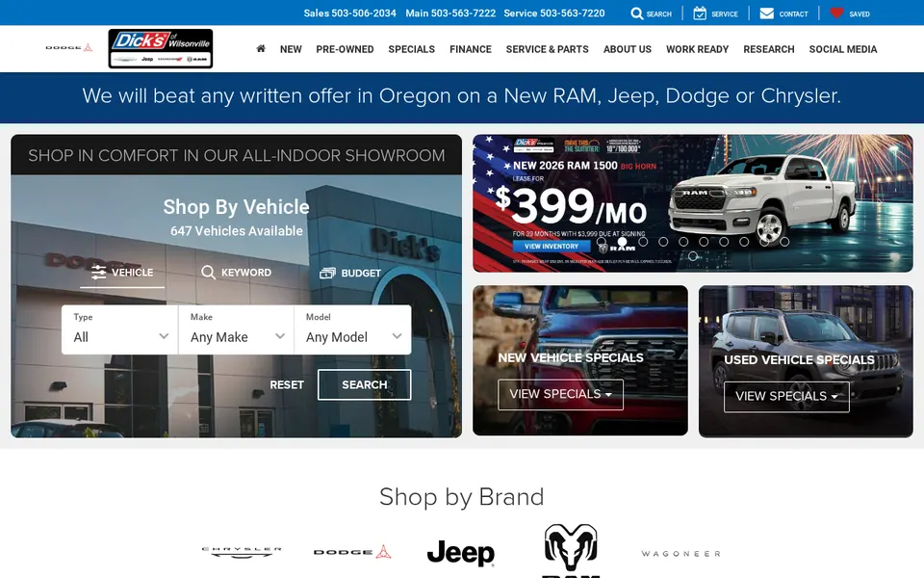Viewport: 924px width, 578px height.
Task: Click the beat any written offer banner
Action: coord(462,96)
